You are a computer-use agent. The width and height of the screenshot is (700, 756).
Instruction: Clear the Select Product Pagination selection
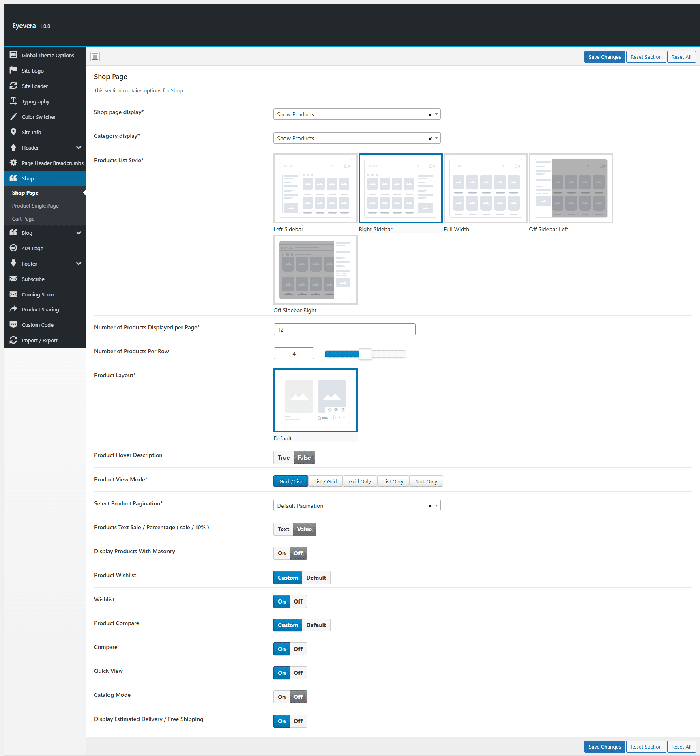430,506
